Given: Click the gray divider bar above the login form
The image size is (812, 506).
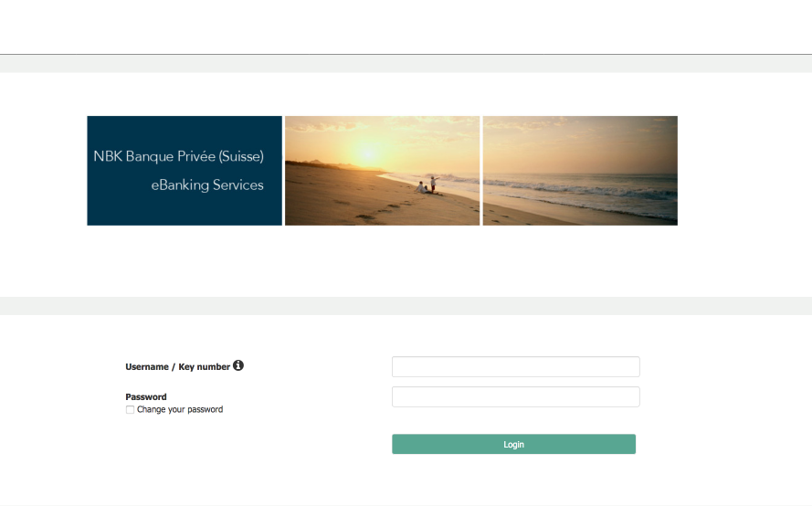Looking at the screenshot, I should tap(406, 306).
